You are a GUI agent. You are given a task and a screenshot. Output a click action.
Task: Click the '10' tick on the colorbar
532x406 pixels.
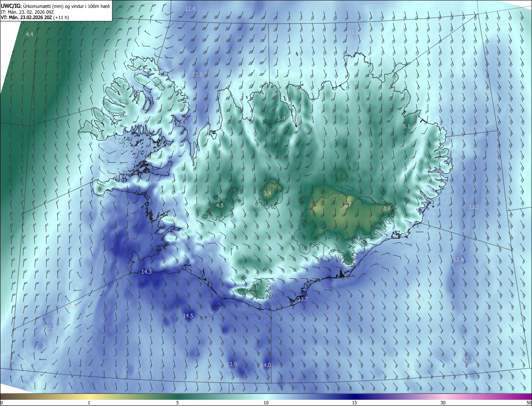pyautogui.click(x=266, y=403)
